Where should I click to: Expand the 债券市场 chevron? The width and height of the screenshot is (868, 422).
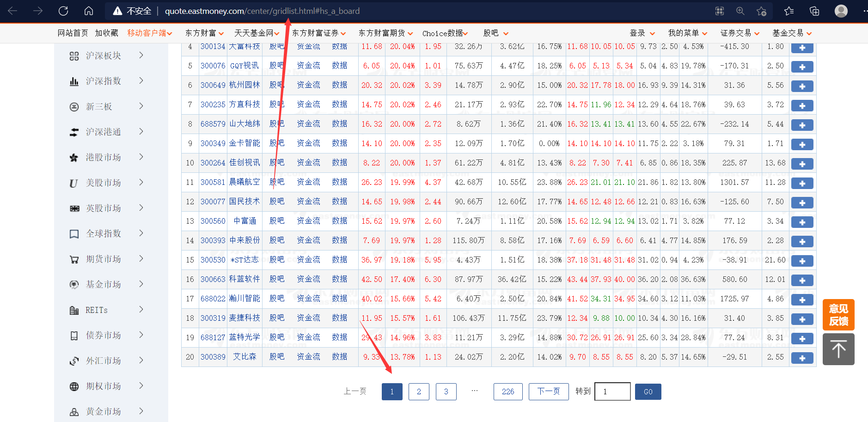(141, 335)
